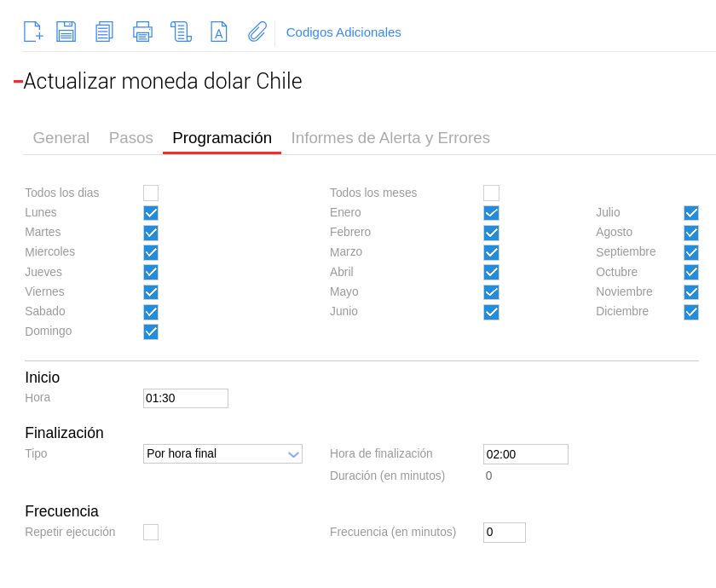Click the print icon

click(142, 32)
